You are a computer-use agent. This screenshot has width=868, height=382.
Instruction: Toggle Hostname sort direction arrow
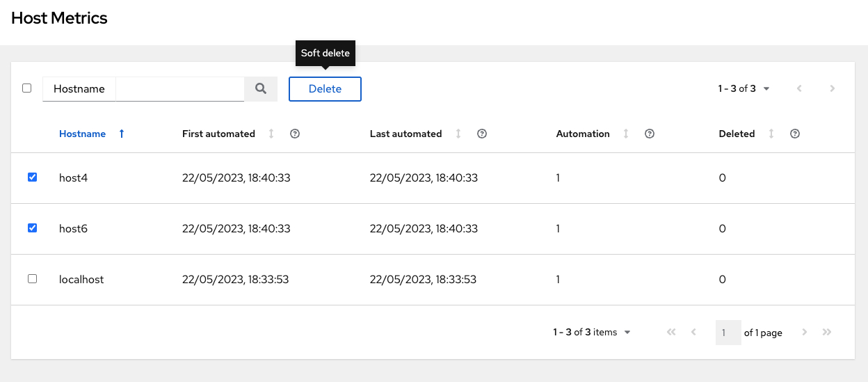(x=122, y=134)
